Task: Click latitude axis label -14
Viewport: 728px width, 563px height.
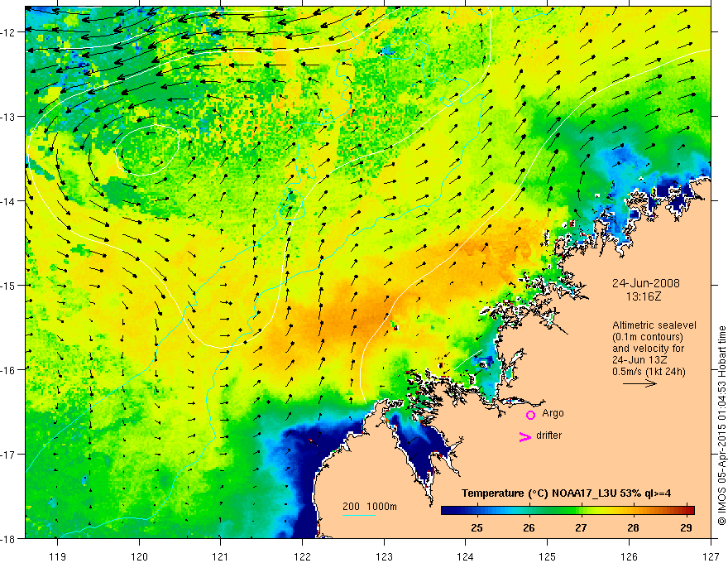Action: [9, 200]
